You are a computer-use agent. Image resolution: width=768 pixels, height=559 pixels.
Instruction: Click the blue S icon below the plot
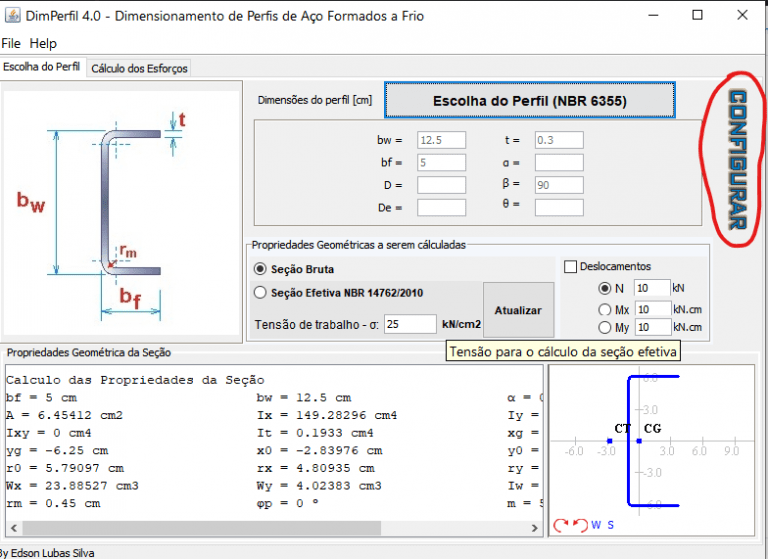pyautogui.click(x=610, y=525)
